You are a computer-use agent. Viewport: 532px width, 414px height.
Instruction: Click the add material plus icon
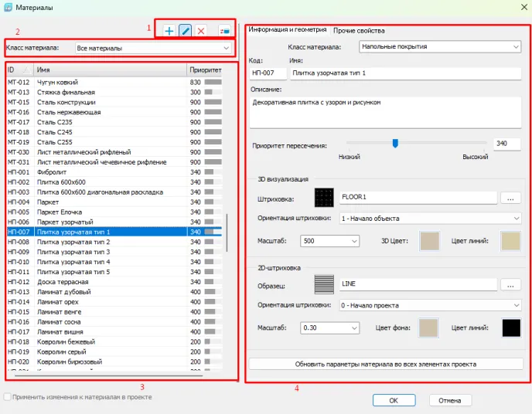click(169, 31)
